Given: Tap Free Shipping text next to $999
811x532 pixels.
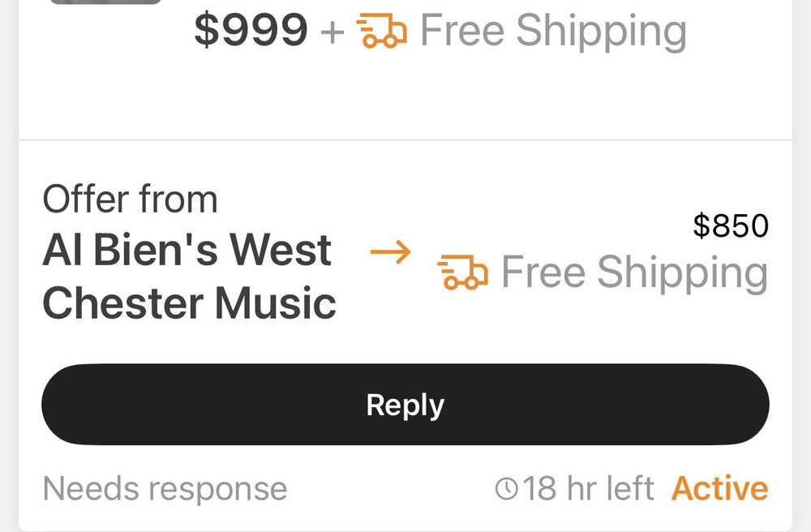Looking at the screenshot, I should (553, 31).
